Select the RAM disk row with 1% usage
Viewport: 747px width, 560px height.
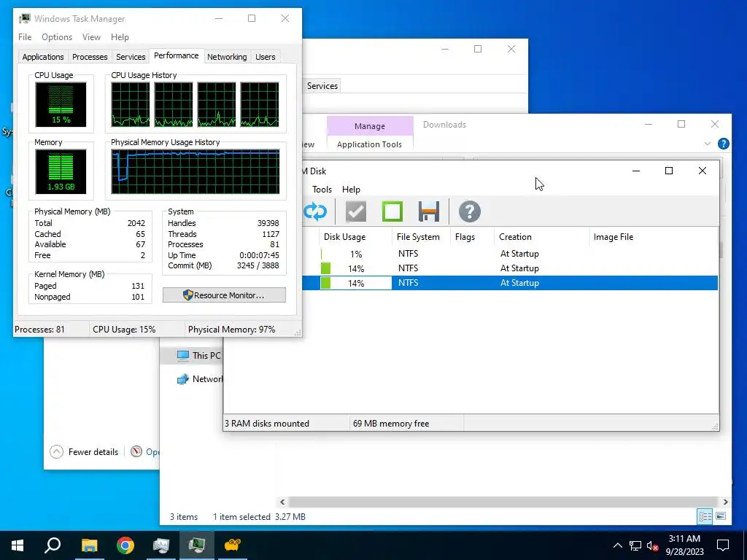point(510,254)
